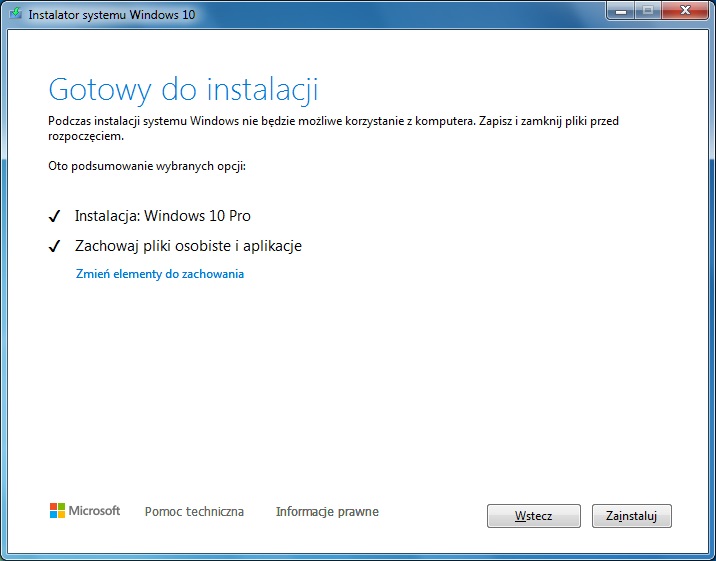Minimize the Windows 10 installer window
The width and height of the screenshot is (716, 561).
(620, 13)
